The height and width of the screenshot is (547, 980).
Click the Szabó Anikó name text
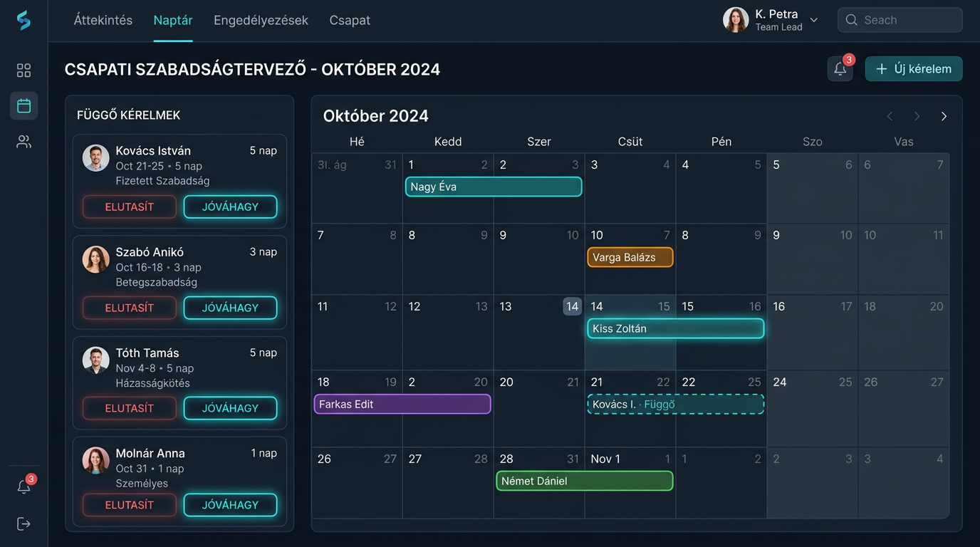[150, 251]
